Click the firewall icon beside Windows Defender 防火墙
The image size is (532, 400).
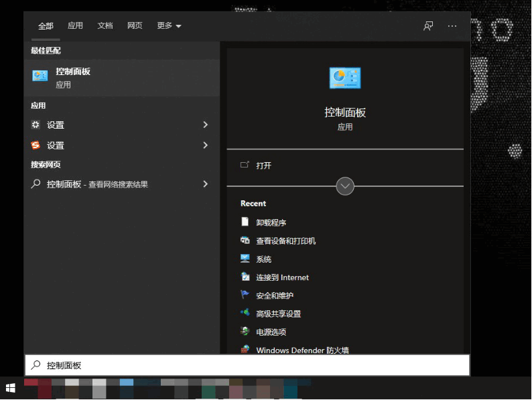tap(245, 349)
